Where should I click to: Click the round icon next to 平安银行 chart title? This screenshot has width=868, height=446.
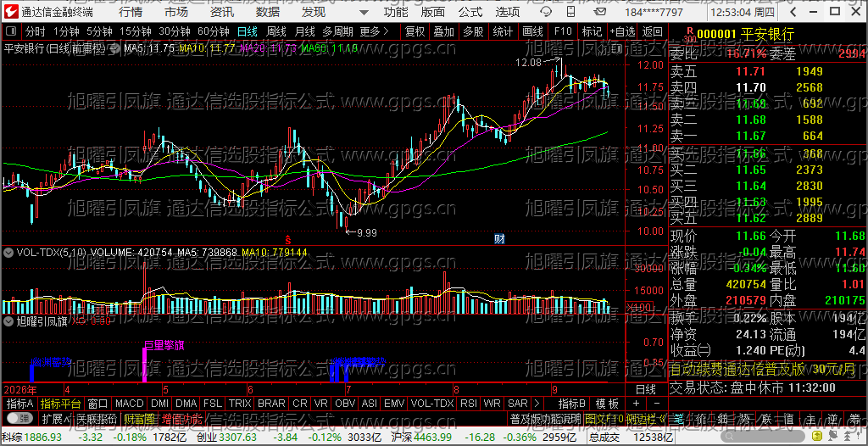point(114,49)
